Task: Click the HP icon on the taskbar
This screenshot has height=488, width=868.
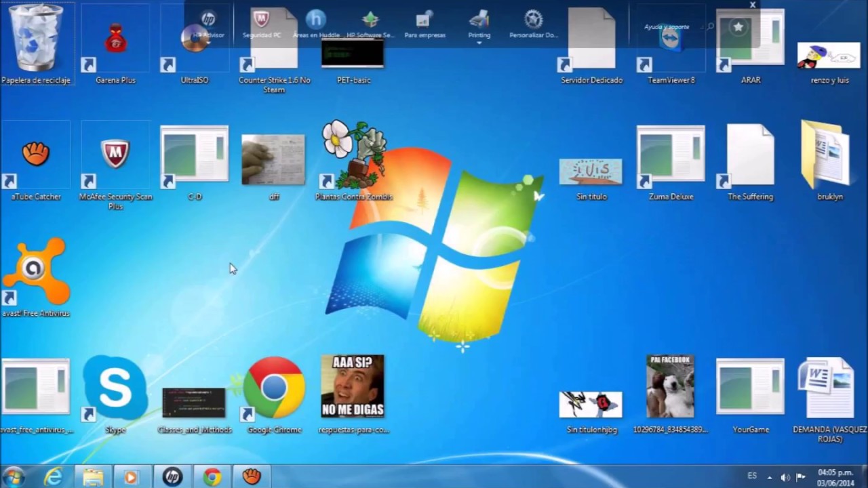Action: 172,477
